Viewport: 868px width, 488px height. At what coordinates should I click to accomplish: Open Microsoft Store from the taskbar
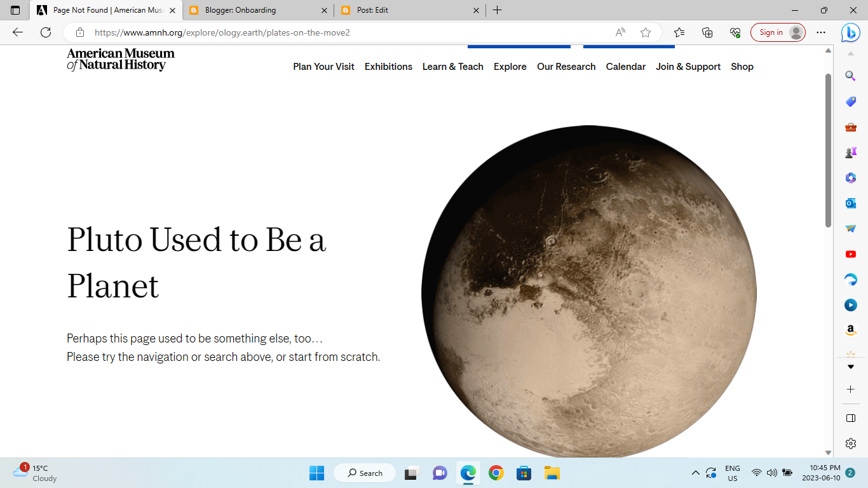pyautogui.click(x=524, y=473)
